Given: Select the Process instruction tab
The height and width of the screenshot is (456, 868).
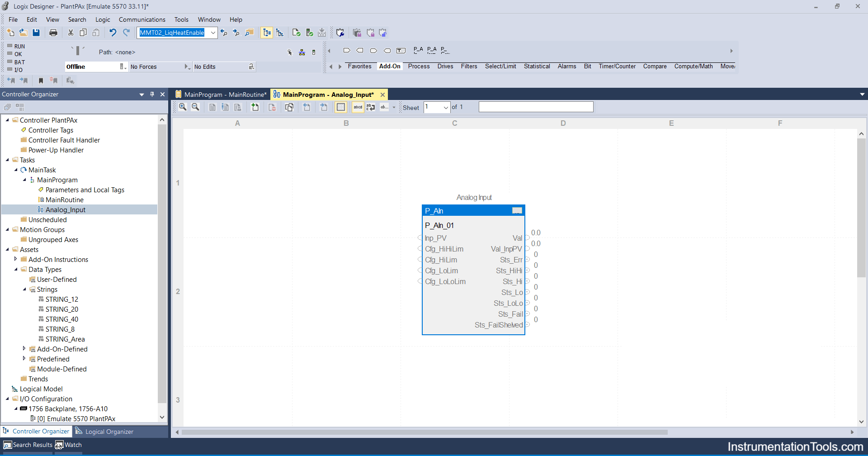Looking at the screenshot, I should (x=419, y=66).
